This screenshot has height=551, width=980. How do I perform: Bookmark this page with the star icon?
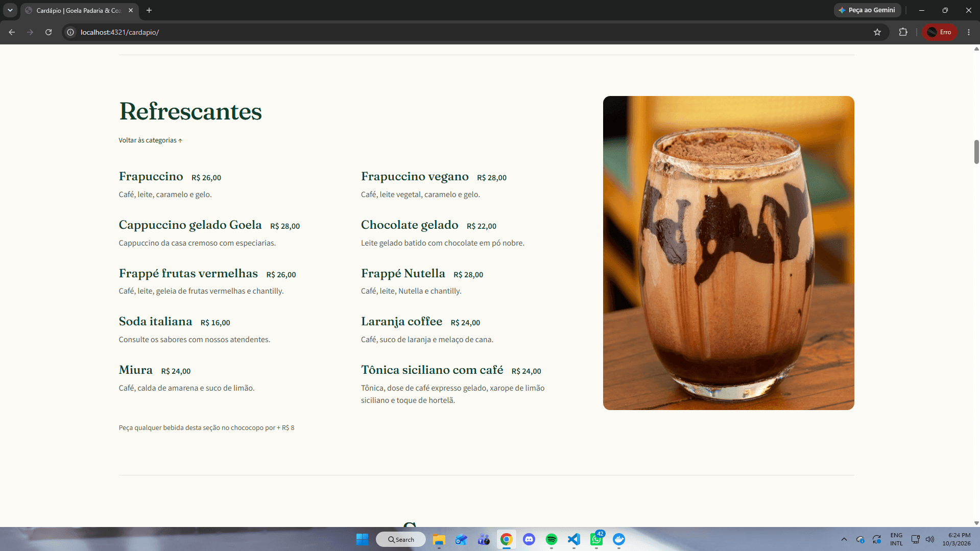tap(877, 32)
